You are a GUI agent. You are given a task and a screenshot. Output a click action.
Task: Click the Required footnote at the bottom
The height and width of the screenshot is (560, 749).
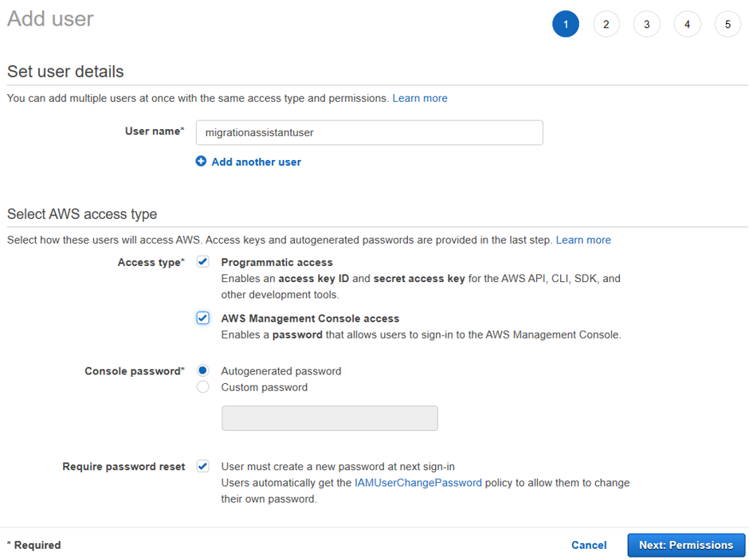tap(33, 545)
